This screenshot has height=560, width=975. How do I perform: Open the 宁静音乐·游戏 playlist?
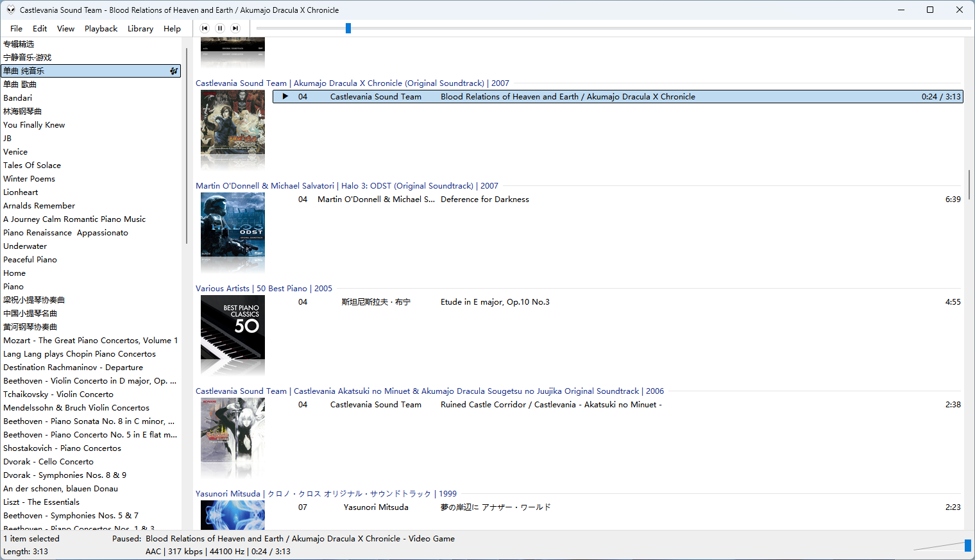(x=90, y=58)
